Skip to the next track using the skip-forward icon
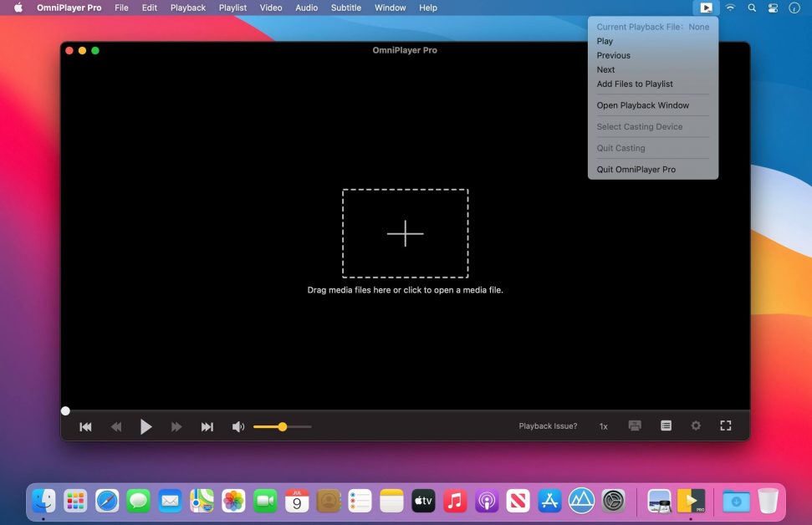This screenshot has height=525, width=812. tap(207, 426)
